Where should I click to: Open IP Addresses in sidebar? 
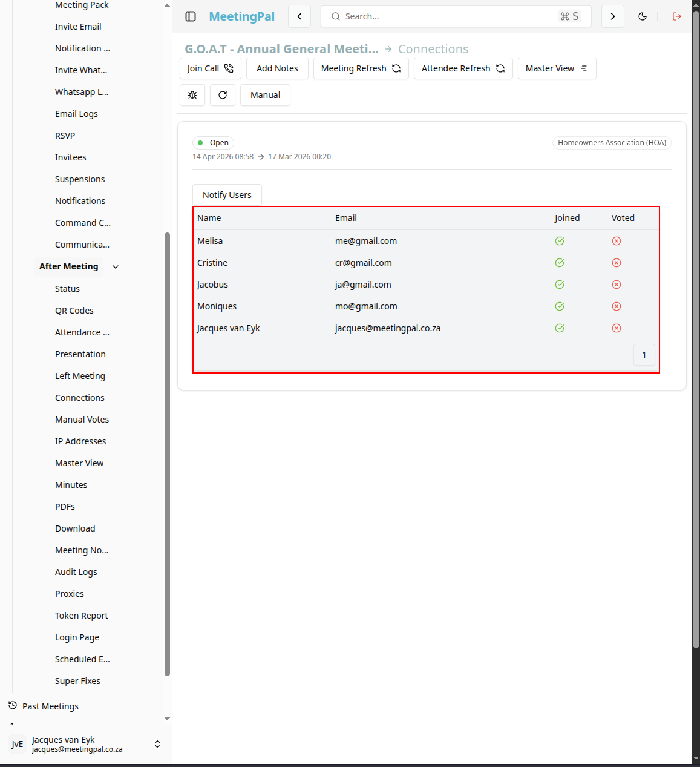click(80, 441)
